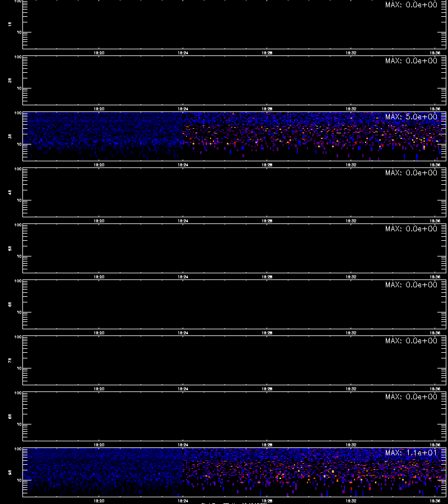Click the MAX: 0.0e+00 readout in panel 6R
Viewport: 448px width, 504px height.
(x=411, y=285)
